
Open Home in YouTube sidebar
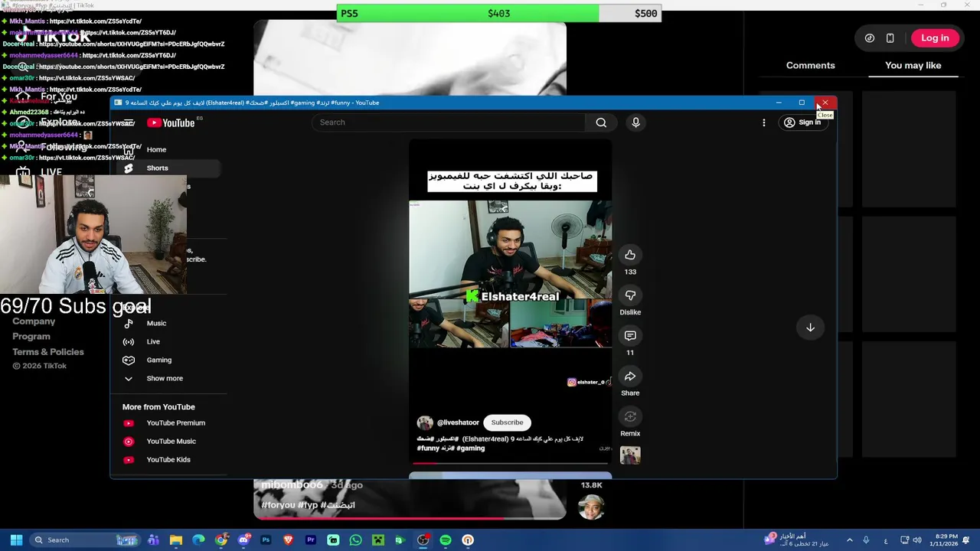pos(170,149)
